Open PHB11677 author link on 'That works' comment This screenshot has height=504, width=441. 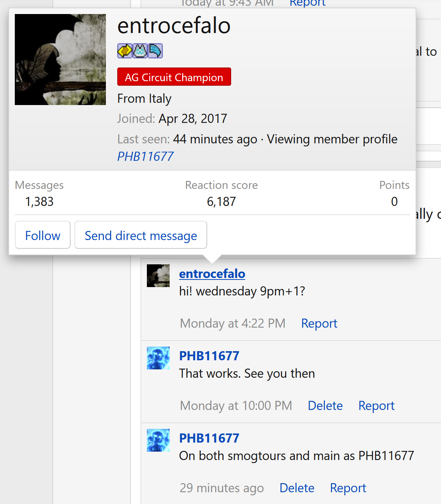(x=209, y=356)
